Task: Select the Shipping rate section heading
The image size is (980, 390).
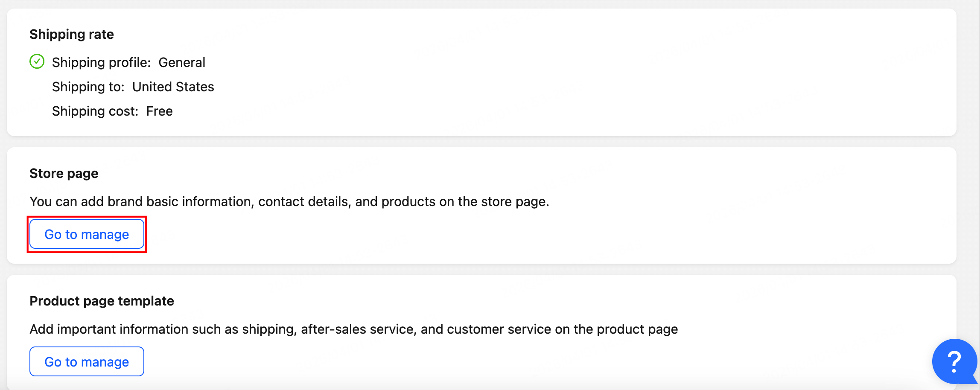Action: 72,34
